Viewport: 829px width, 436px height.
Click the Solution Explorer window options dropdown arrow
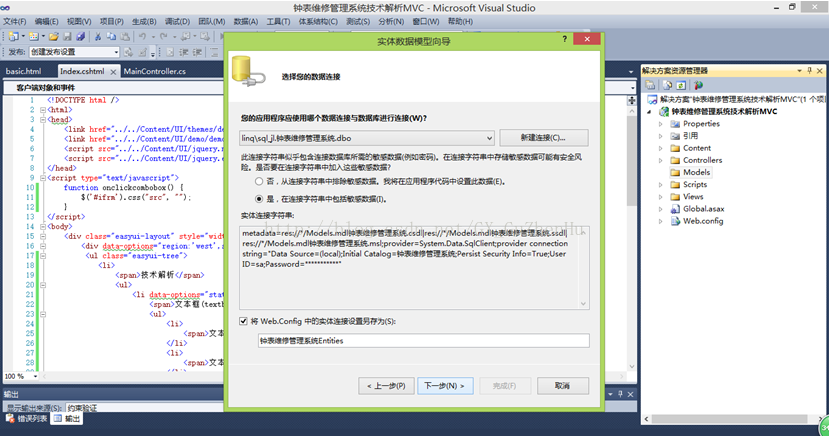(x=799, y=70)
